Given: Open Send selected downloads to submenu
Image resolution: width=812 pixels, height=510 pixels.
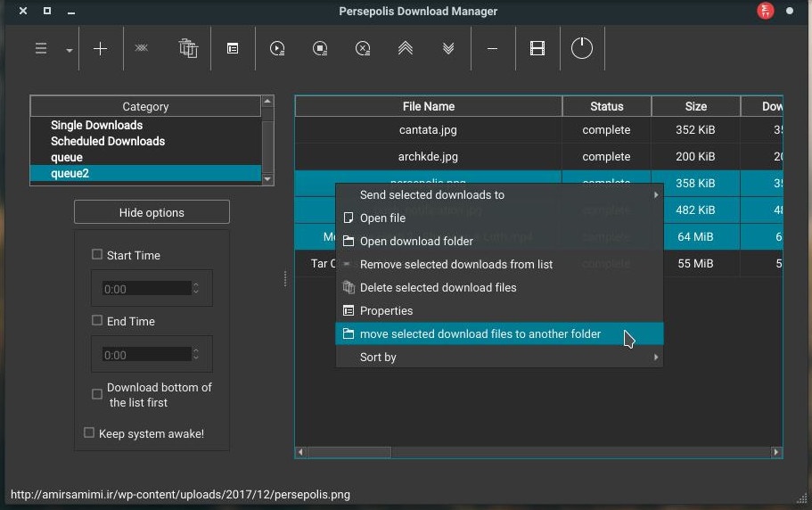Looking at the screenshot, I should click(499, 195).
